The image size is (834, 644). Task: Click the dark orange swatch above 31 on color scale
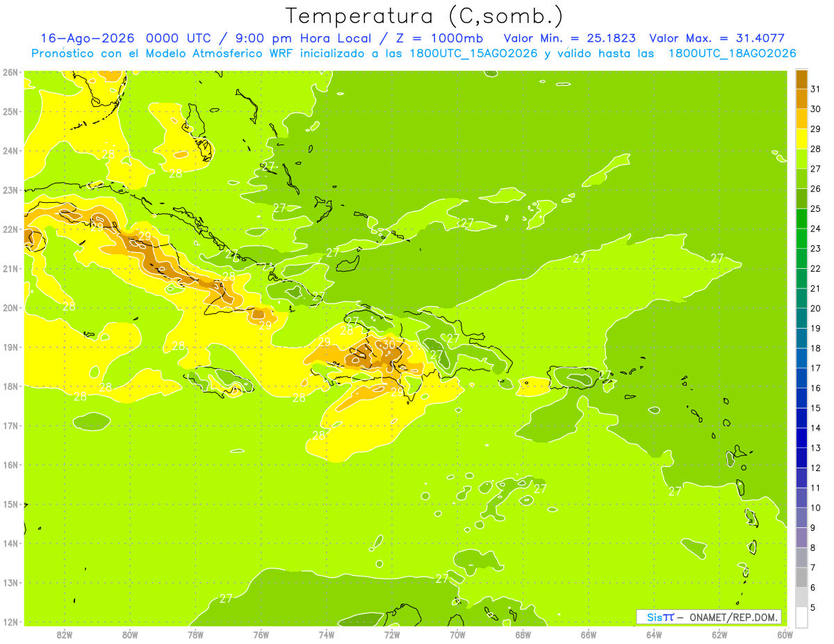pyautogui.click(x=801, y=79)
